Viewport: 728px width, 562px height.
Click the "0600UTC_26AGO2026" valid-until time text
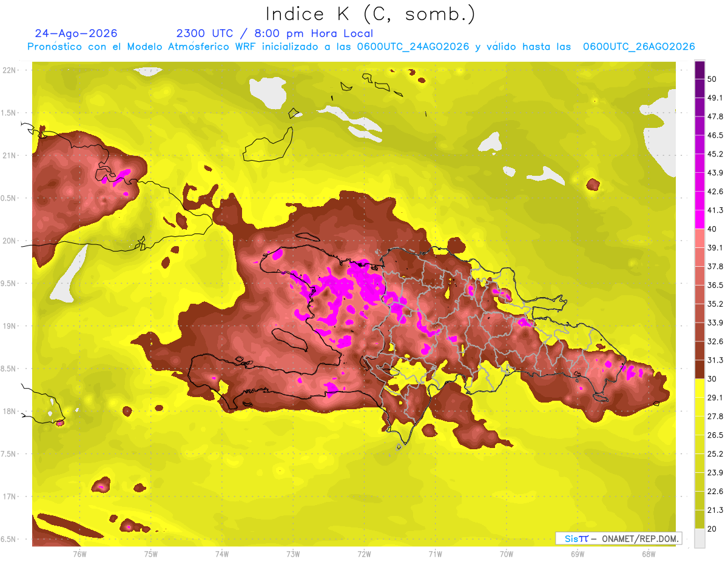639,47
